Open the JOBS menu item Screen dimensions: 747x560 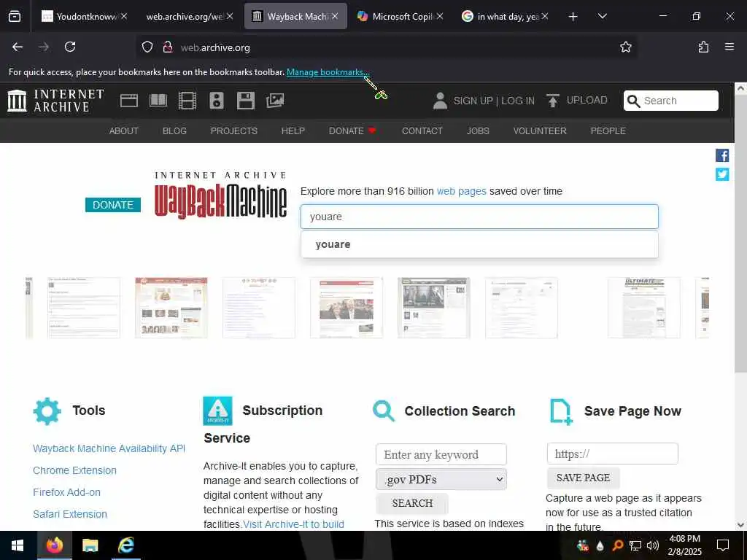coord(478,131)
